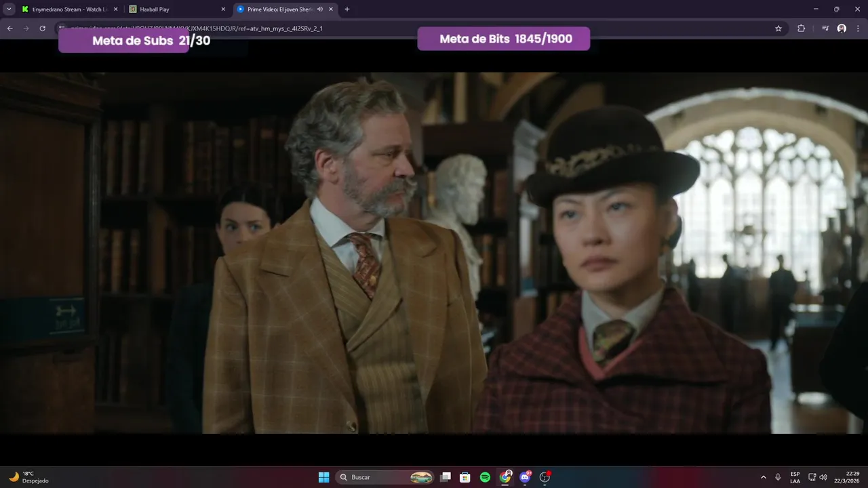Reload the current page

tap(42, 28)
